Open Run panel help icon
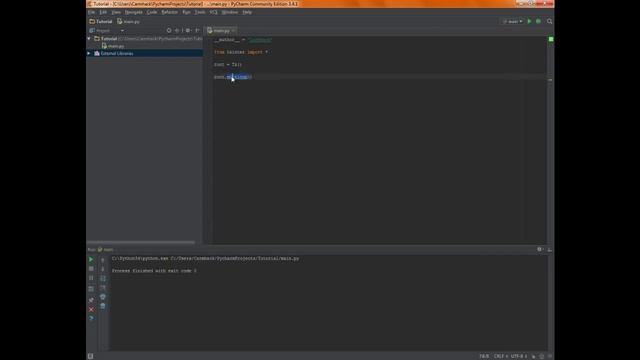The height and width of the screenshot is (360, 640). [91, 318]
